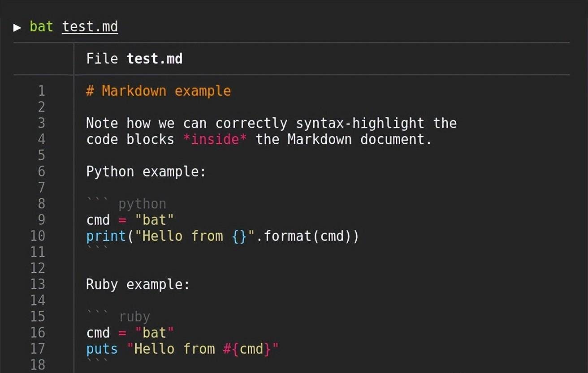Click the 'File test.md' header text
This screenshot has width=588, height=373.
pos(134,59)
